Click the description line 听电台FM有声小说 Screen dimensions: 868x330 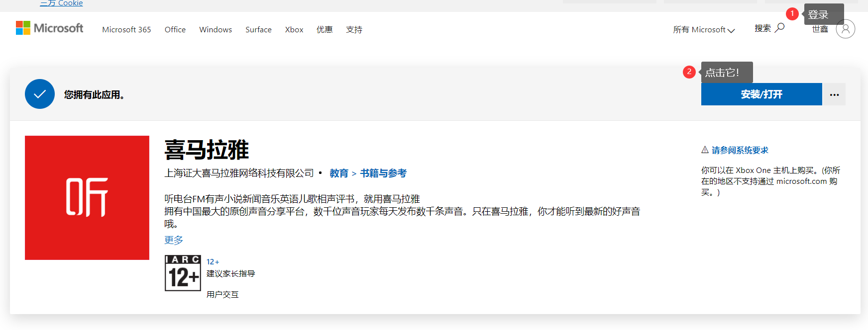(292, 199)
